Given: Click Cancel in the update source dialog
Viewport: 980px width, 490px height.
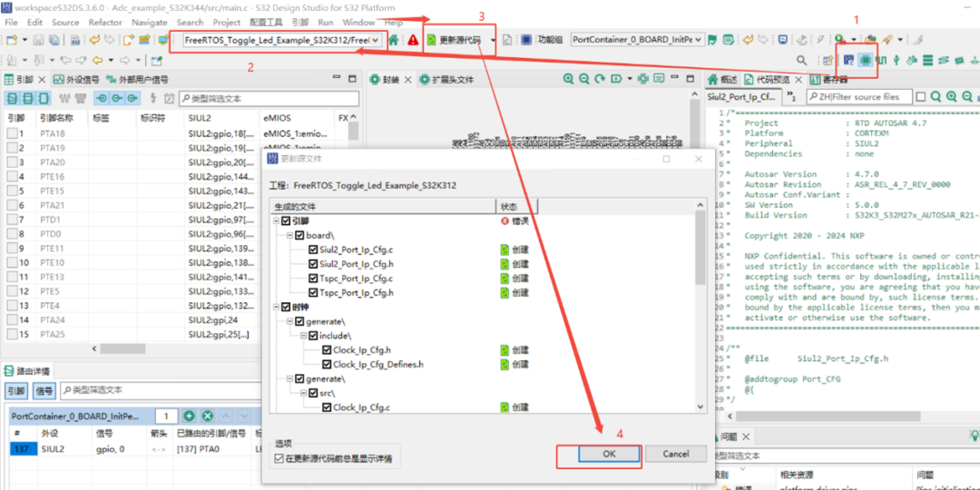Looking at the screenshot, I should [x=676, y=454].
